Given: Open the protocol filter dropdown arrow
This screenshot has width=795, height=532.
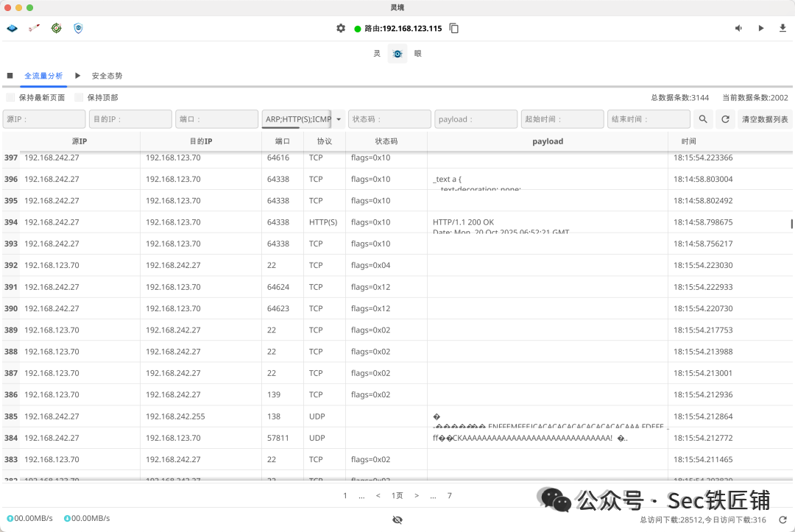Looking at the screenshot, I should [x=339, y=119].
